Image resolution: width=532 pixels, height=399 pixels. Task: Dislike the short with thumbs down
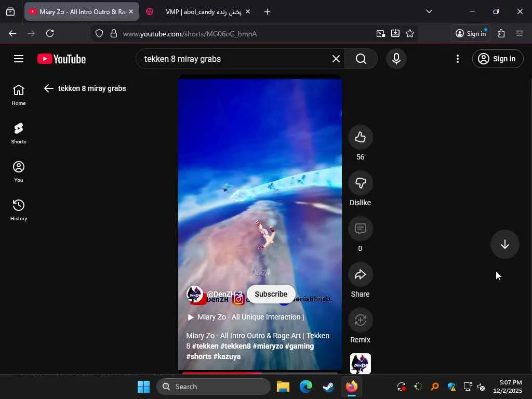(x=361, y=183)
